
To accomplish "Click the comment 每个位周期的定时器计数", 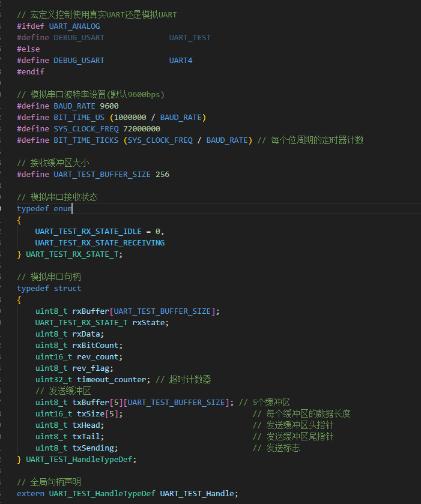I will click(310, 140).
